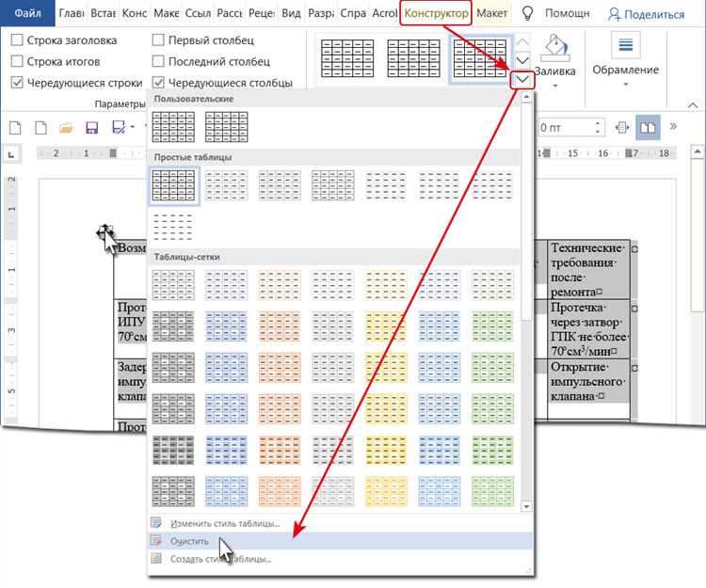
Task: Increase the 0 пт spinner value
Action: click(598, 123)
